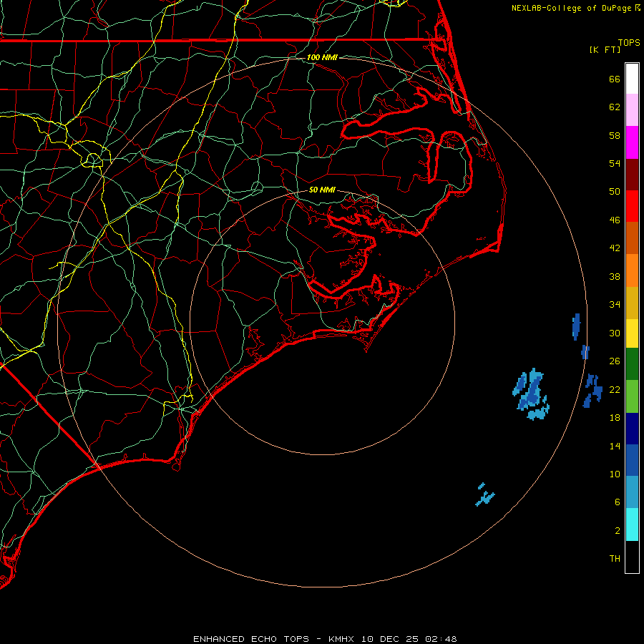
Task: Click the TH legend label
Action: (615, 559)
